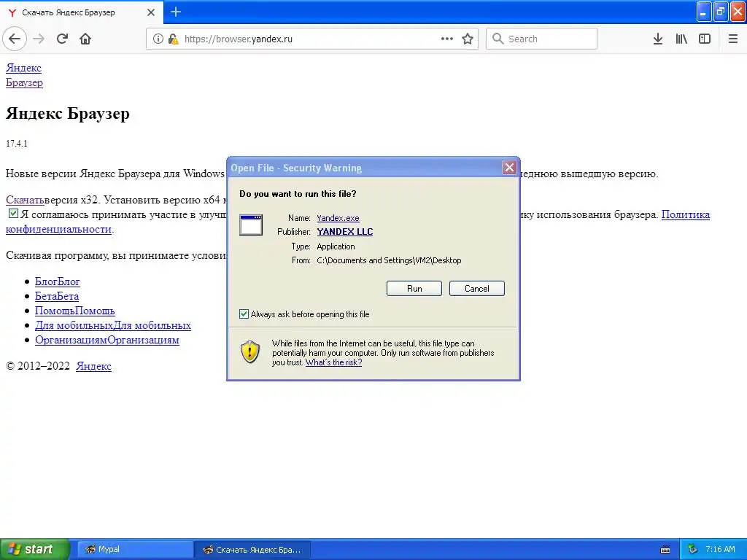
Task: Click the keyboard icon in the taskbar
Action: click(665, 550)
